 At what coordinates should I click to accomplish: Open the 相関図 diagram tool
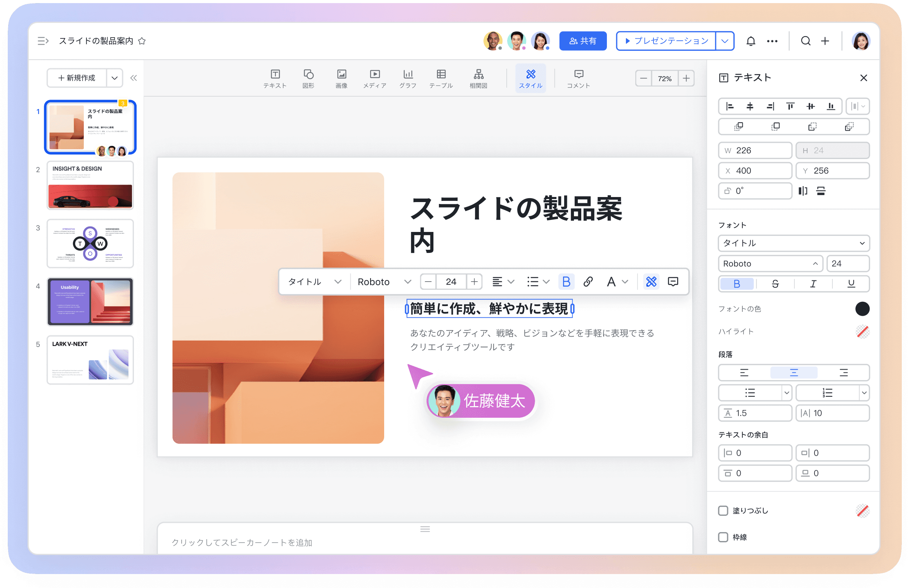478,78
